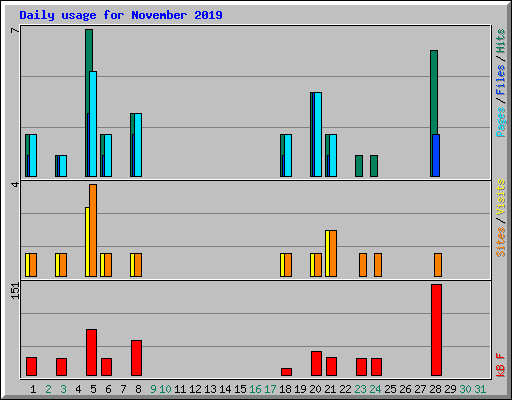This screenshot has width=512, height=400.
Task: Click the y-axis value '4'
Action: [15, 184]
